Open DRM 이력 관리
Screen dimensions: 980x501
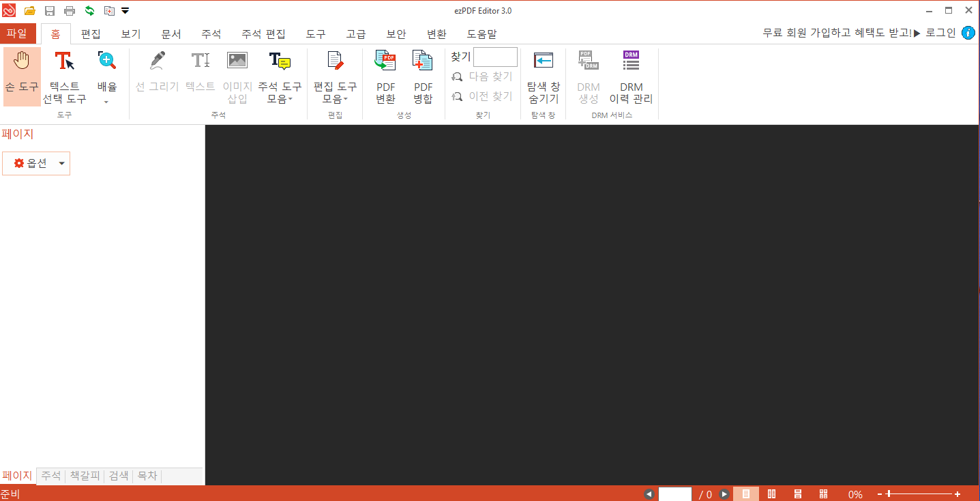pyautogui.click(x=631, y=76)
